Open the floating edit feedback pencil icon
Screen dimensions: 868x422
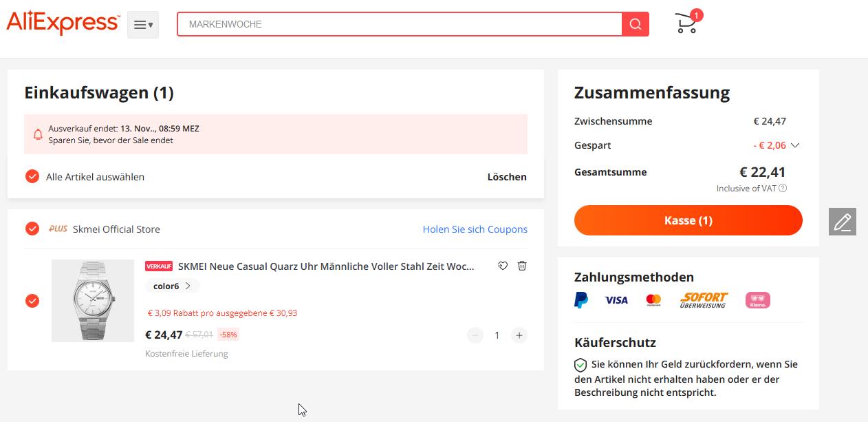tap(842, 222)
